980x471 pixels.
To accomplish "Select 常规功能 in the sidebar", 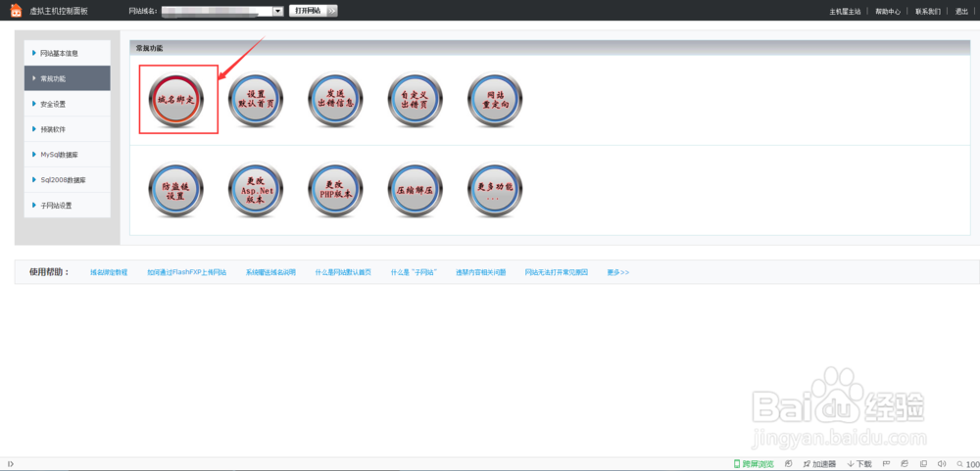I will [x=68, y=78].
